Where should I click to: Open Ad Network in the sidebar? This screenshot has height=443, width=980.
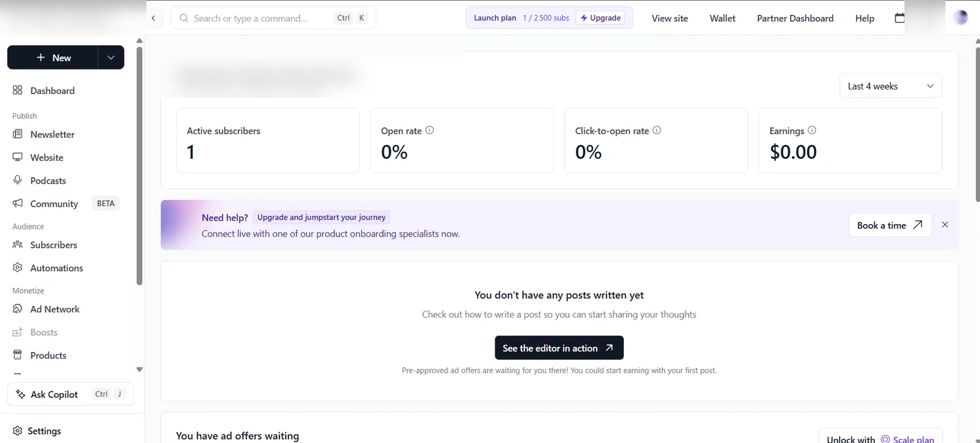click(55, 309)
